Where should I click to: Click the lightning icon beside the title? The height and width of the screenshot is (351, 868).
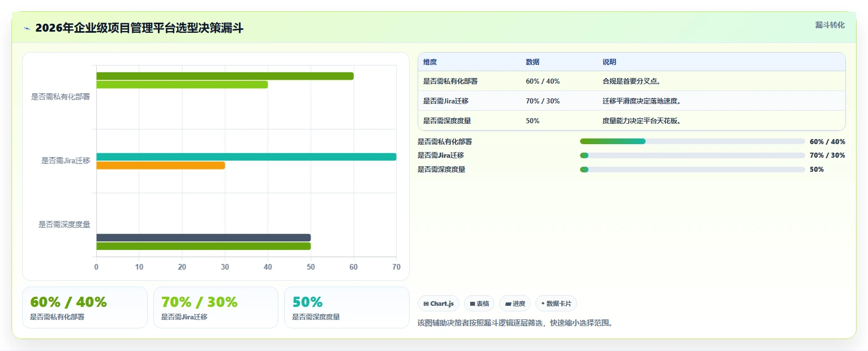27,28
